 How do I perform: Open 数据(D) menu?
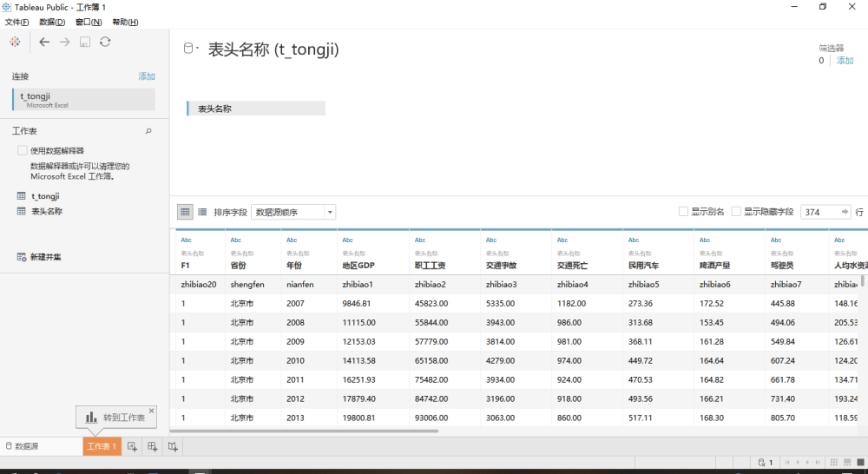coord(52,23)
